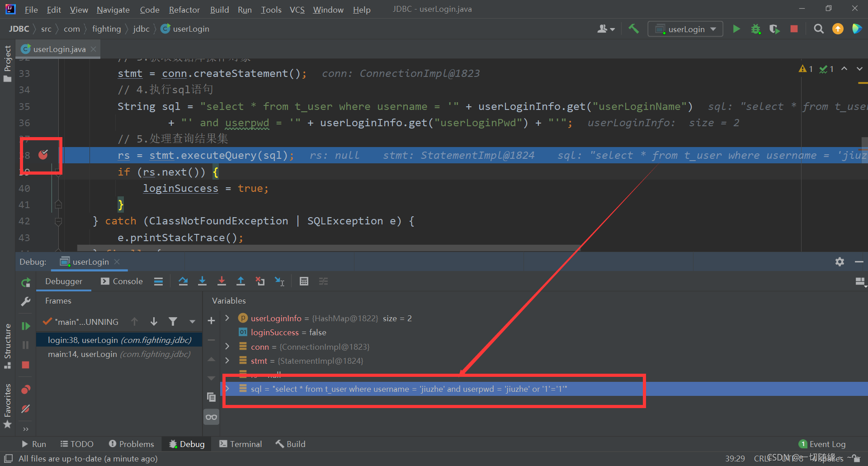Close userLogin.java editor tab
Viewport: 868px width, 466px height.
click(93, 49)
